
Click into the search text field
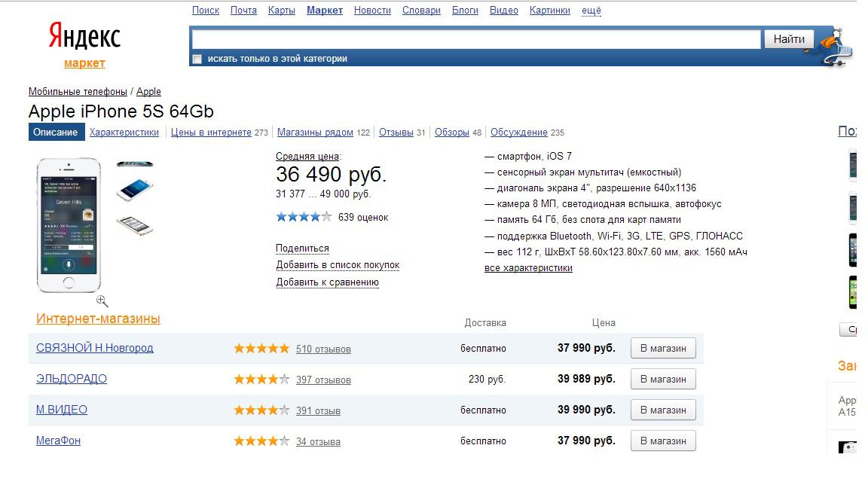[476, 39]
